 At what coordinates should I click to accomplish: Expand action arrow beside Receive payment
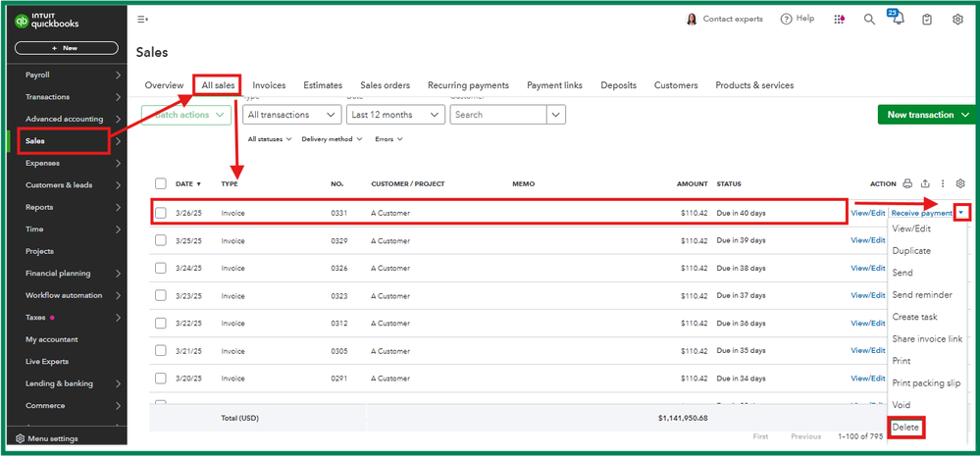click(962, 213)
